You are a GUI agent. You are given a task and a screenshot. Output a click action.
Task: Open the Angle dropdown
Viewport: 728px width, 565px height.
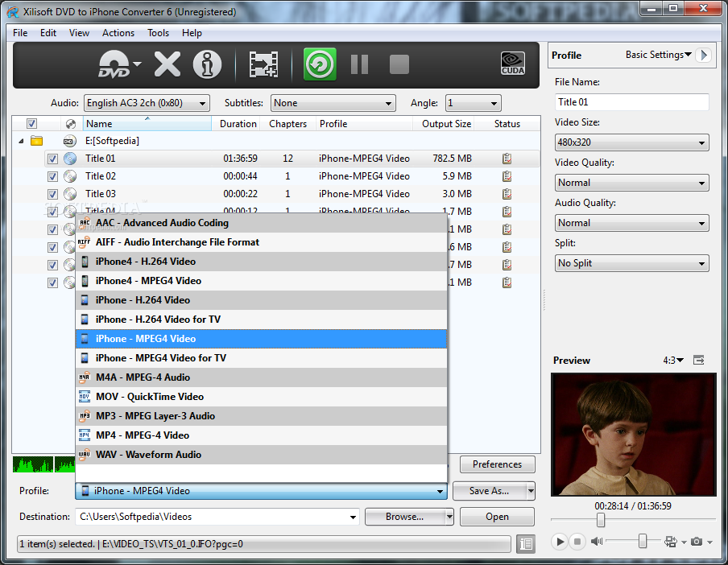coord(473,103)
